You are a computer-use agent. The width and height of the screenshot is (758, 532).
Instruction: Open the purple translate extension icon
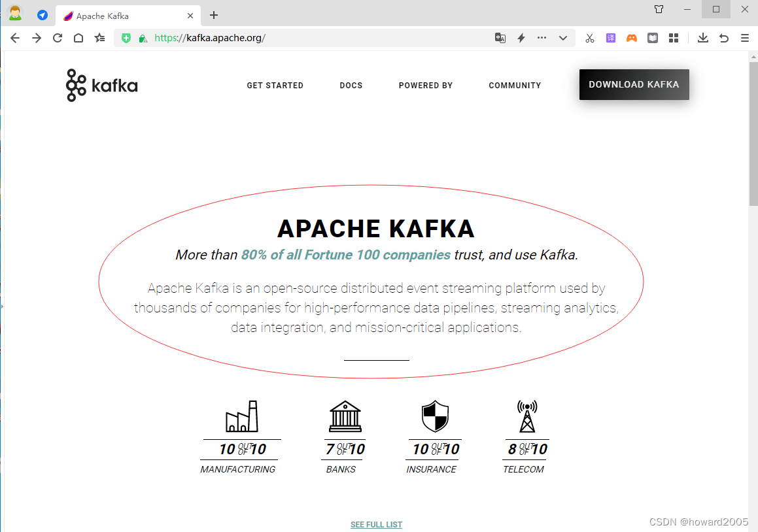pyautogui.click(x=611, y=38)
